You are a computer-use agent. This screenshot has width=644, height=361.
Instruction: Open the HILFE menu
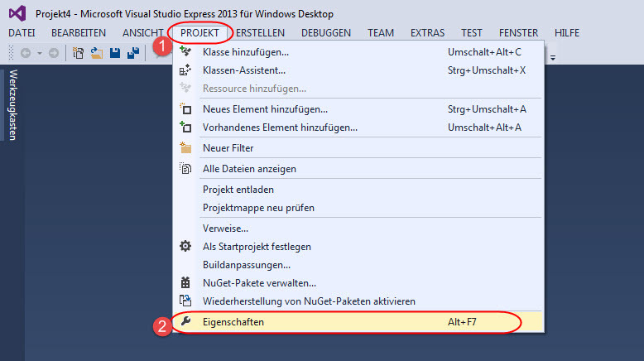[567, 33]
